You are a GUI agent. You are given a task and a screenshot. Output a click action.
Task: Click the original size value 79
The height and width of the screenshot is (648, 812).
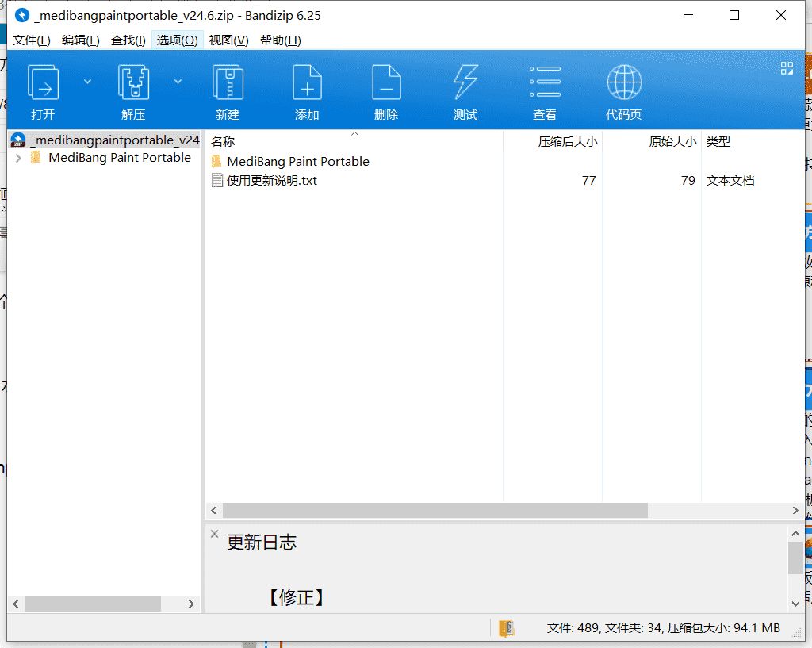point(688,180)
